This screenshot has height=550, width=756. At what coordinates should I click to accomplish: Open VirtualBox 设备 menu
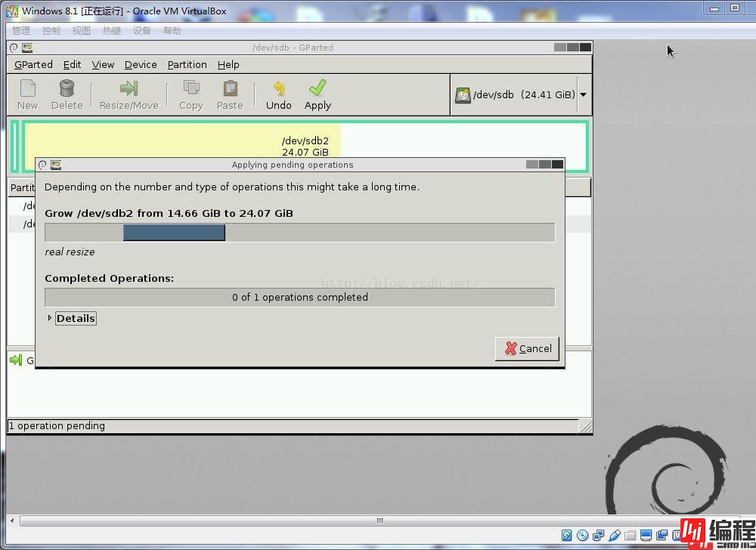(x=142, y=31)
